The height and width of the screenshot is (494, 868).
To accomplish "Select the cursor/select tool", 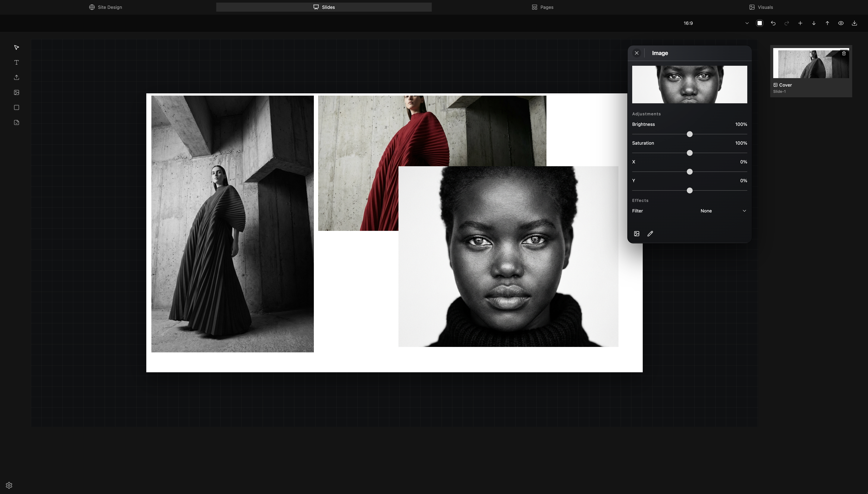I will [16, 48].
